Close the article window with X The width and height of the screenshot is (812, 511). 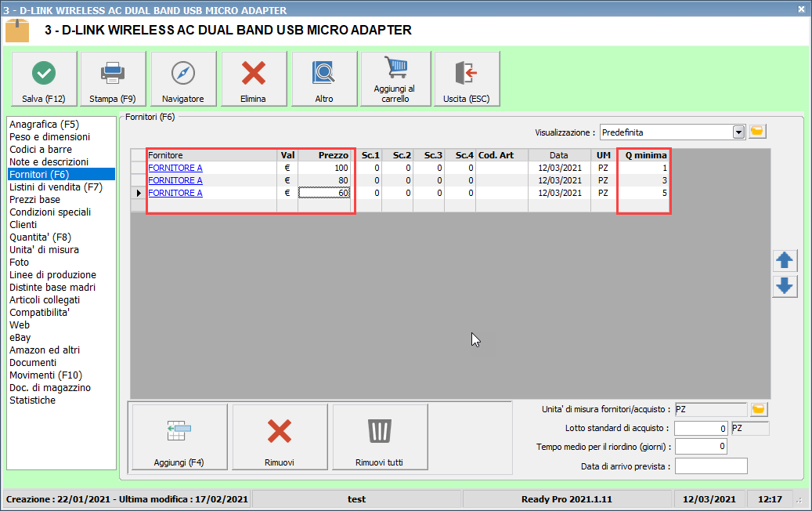(x=800, y=9)
